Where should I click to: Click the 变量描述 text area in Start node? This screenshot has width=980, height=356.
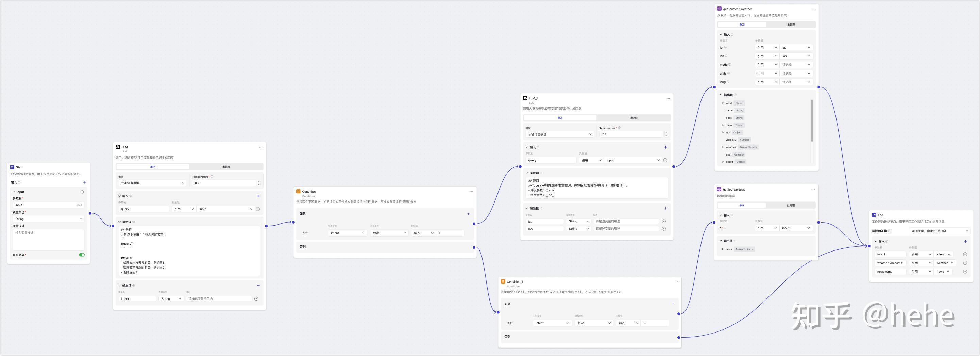pos(48,240)
